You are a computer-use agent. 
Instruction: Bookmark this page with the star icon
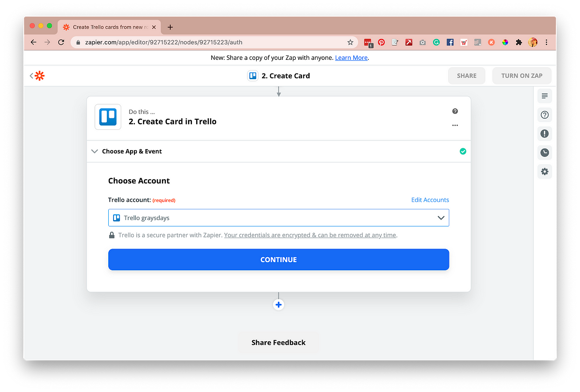350,42
